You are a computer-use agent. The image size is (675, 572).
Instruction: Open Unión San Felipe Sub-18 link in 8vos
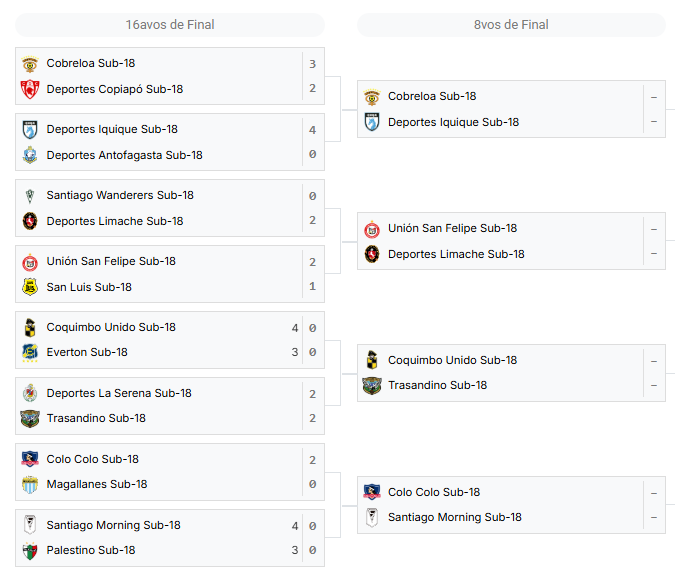[452, 228]
